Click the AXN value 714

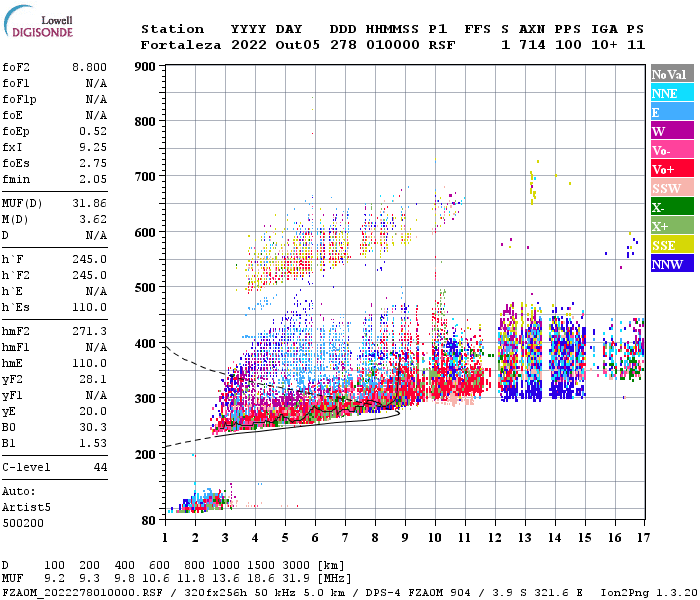[x=532, y=45]
